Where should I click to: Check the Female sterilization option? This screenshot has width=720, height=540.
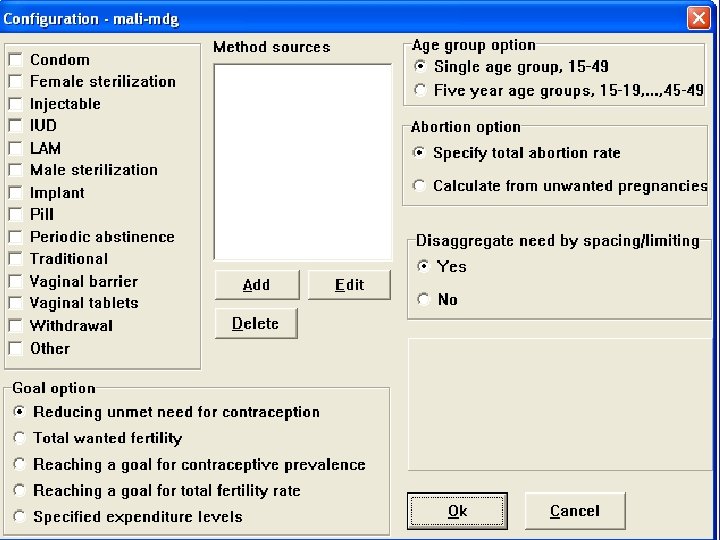coord(16,82)
